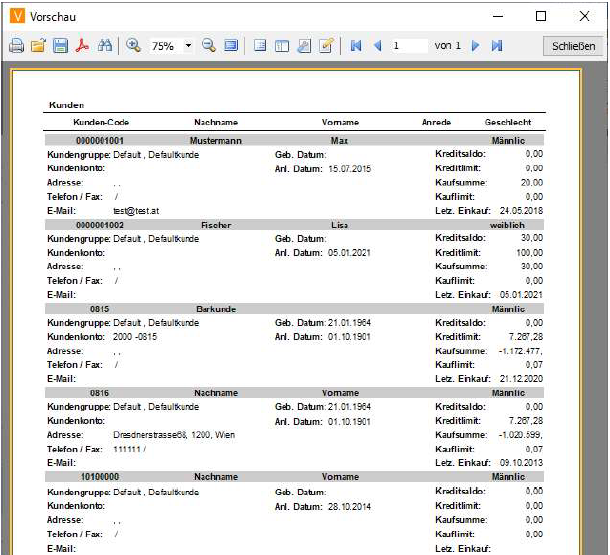
Task: Close the Vorschau window with the X
Action: (x=584, y=16)
